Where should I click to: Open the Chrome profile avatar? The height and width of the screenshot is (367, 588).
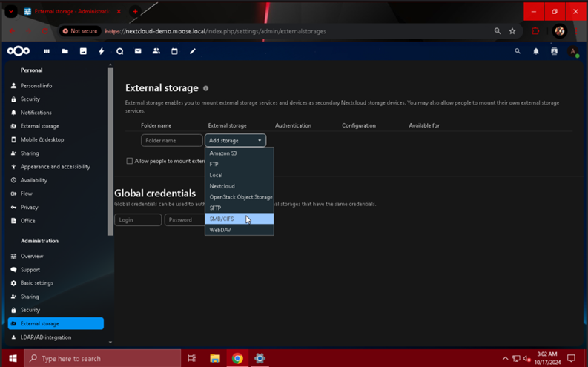pos(560,31)
